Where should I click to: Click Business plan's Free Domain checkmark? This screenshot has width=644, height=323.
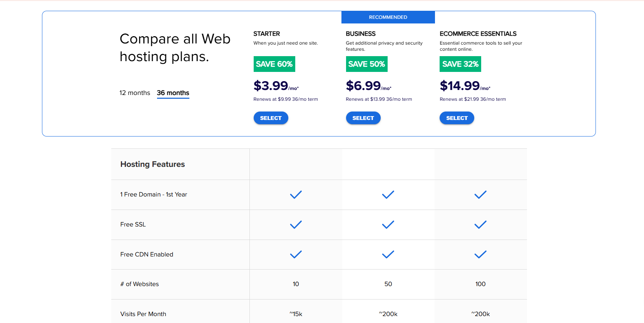click(388, 195)
